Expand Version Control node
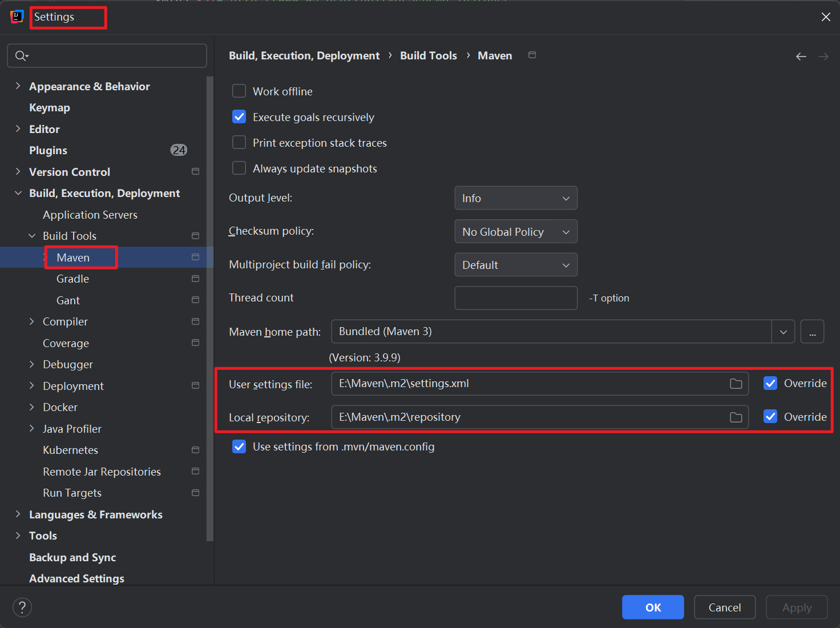 18,172
